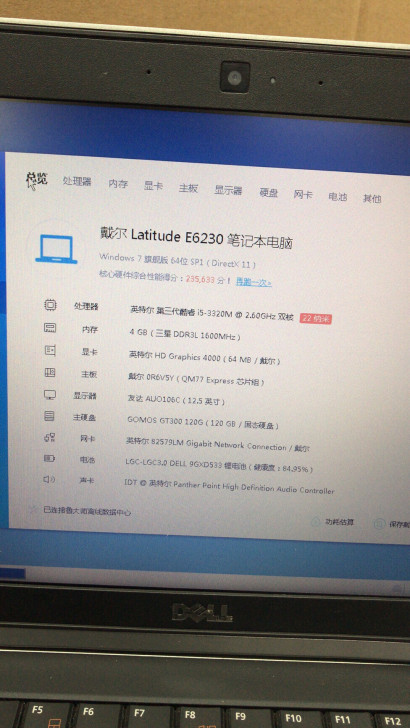Open the 硬盘 tab
This screenshot has height=728, width=410.
click(x=268, y=193)
